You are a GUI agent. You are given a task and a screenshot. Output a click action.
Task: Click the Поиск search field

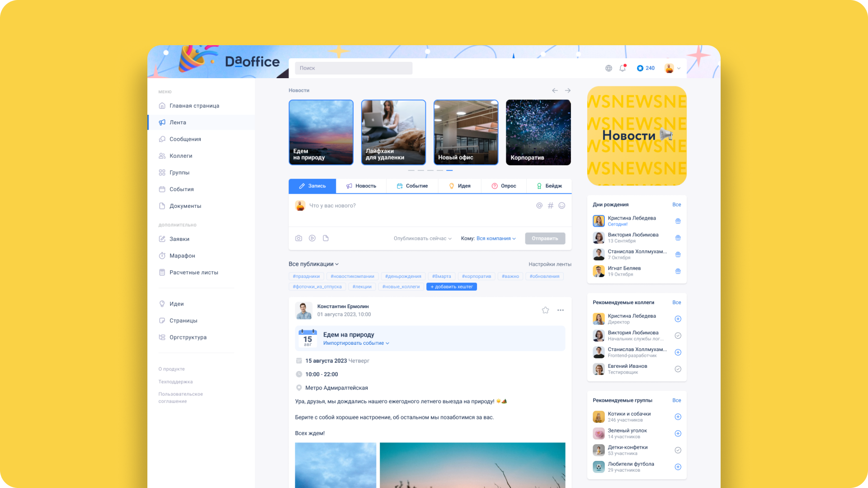pos(354,68)
